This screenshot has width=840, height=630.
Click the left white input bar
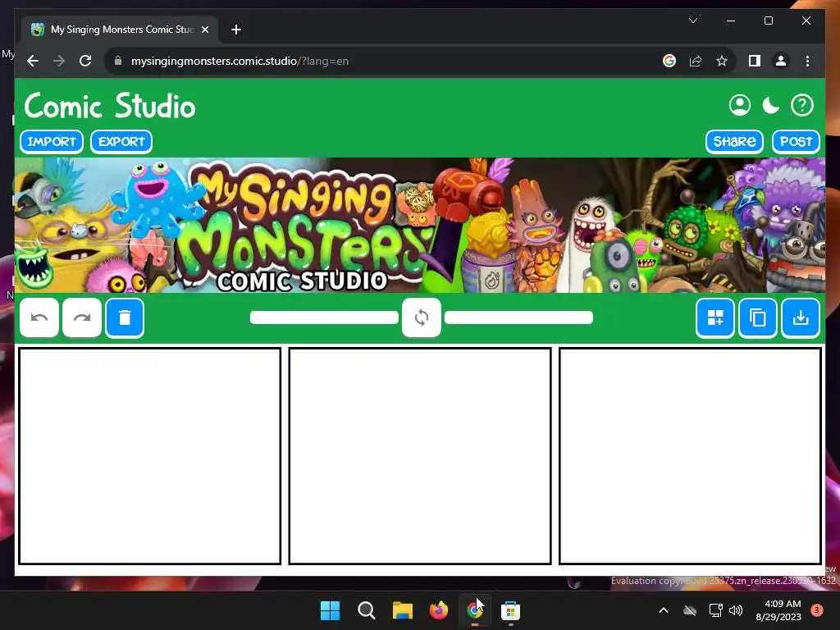click(325, 317)
